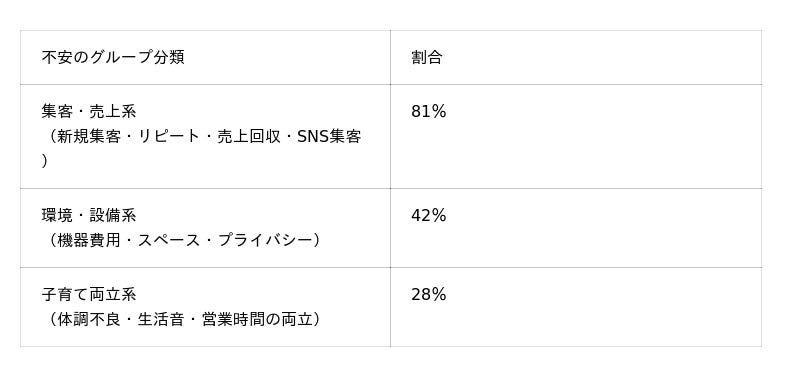Screen dimensions: 800x377
Task: Click the 28% percentage value
Action: [x=429, y=295]
